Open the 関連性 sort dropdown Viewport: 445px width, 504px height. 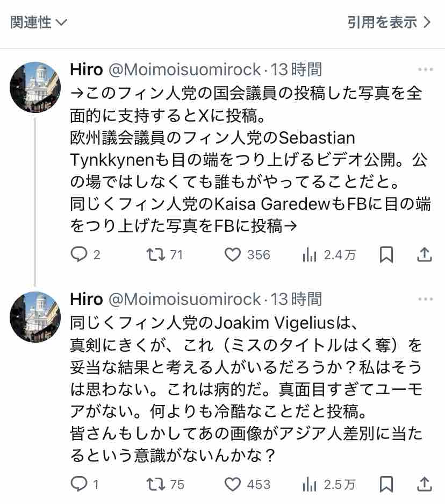click(x=39, y=22)
